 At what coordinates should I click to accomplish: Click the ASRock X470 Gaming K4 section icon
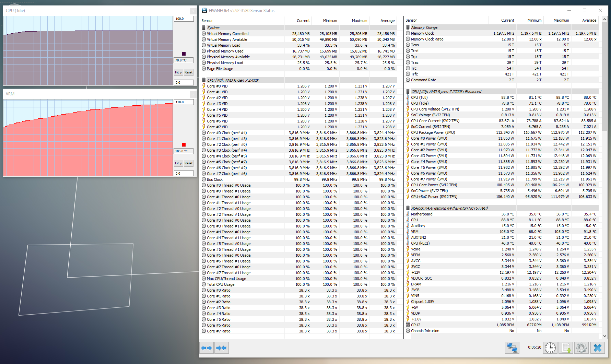[x=408, y=208]
